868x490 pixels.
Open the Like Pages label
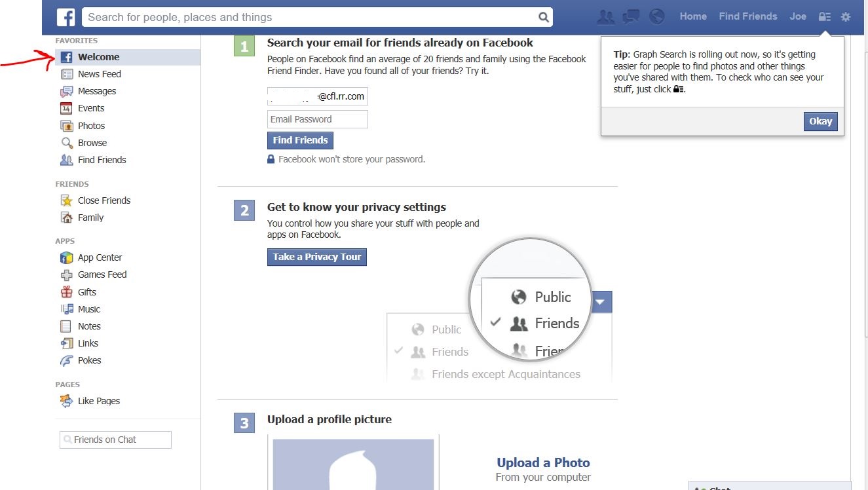(x=99, y=401)
